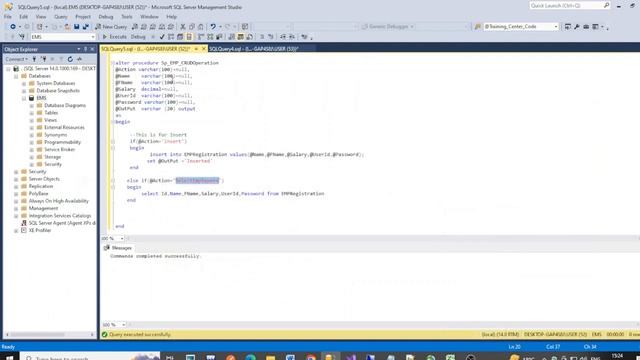Viewport: 640px width, 360px height.
Task: Click the Undo arrow icon
Action: click(213, 27)
